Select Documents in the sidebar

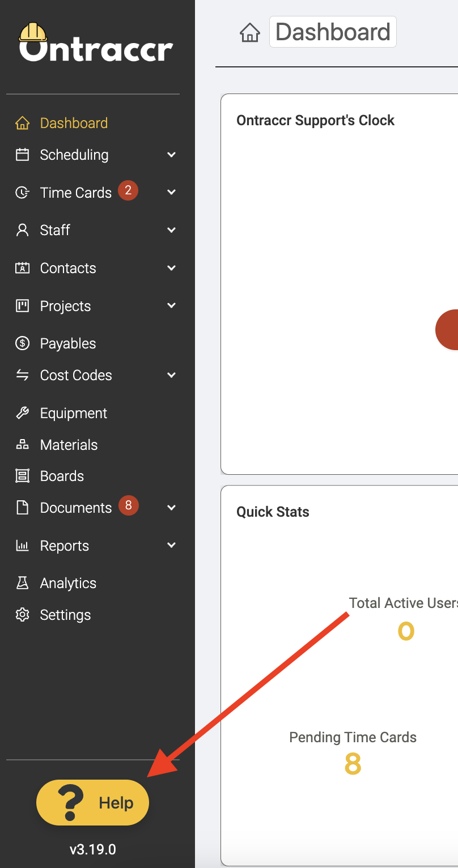coord(76,508)
